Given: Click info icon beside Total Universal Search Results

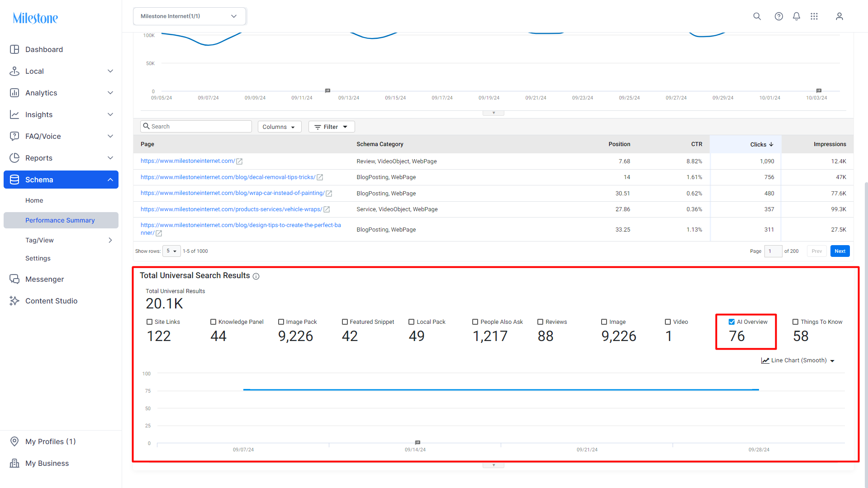Looking at the screenshot, I should [256, 276].
